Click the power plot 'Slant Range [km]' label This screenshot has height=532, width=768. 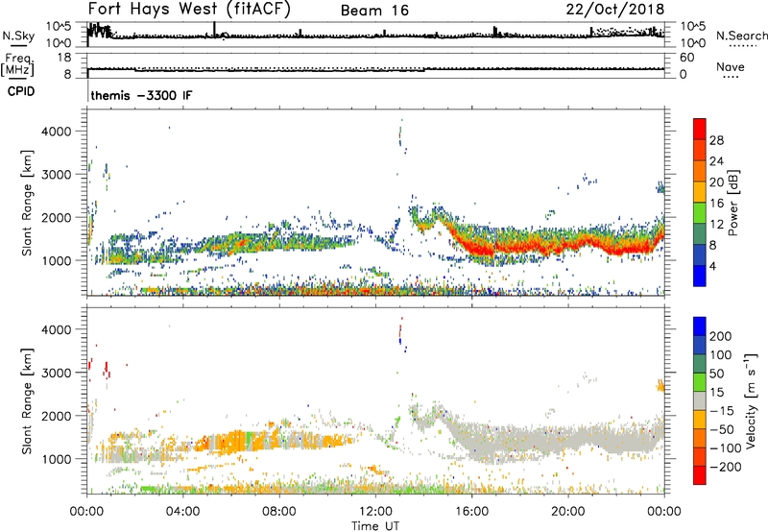point(27,203)
